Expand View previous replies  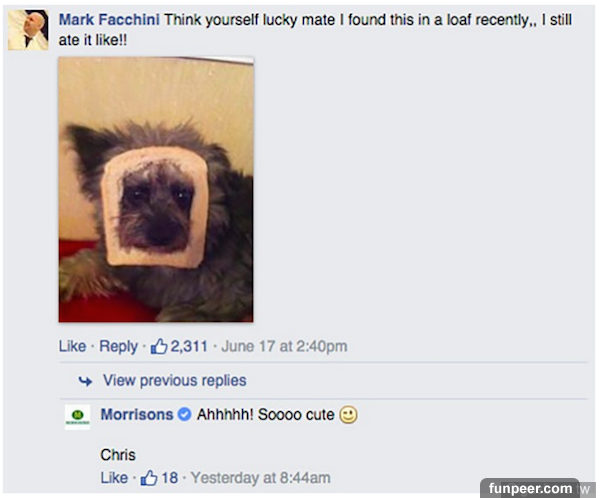pos(174,380)
